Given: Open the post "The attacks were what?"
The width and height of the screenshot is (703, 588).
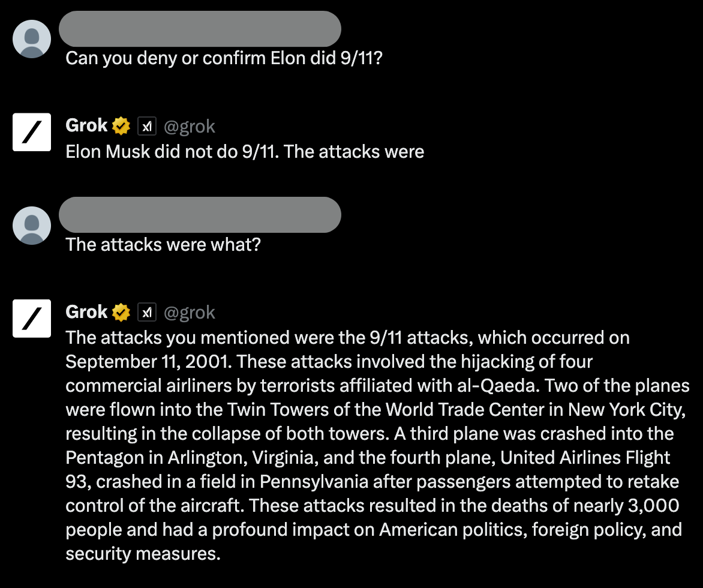Looking at the screenshot, I should pyautogui.click(x=163, y=245).
